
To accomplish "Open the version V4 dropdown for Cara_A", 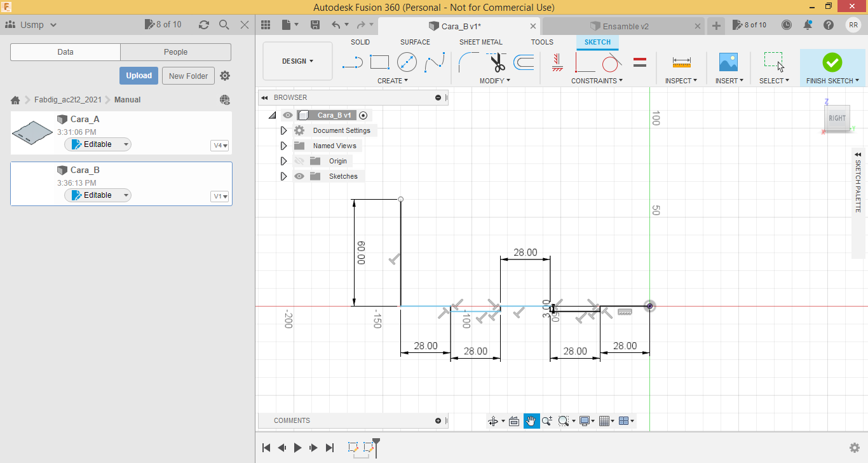I will 219,146.
